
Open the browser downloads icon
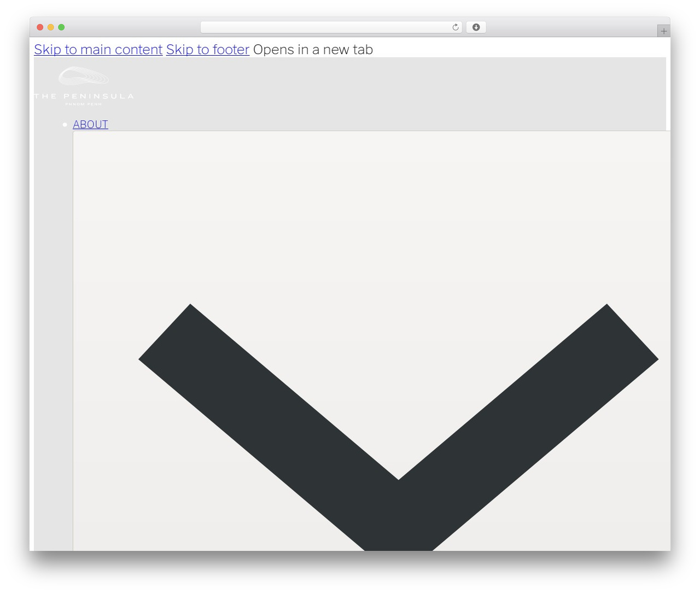click(x=476, y=27)
